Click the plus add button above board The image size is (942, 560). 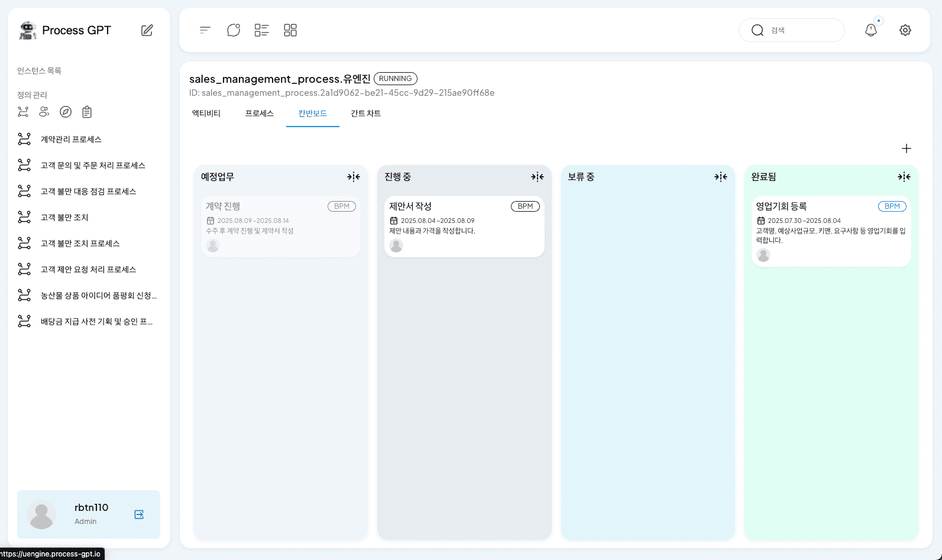click(906, 148)
